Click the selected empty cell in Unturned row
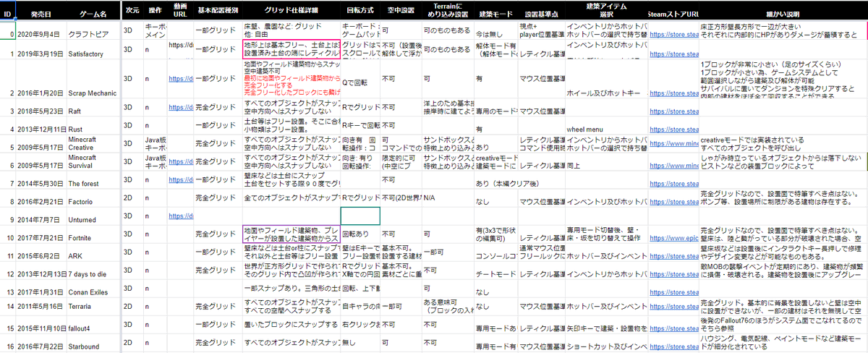Image resolution: width=868 pixels, height=353 pixels. coord(360,216)
